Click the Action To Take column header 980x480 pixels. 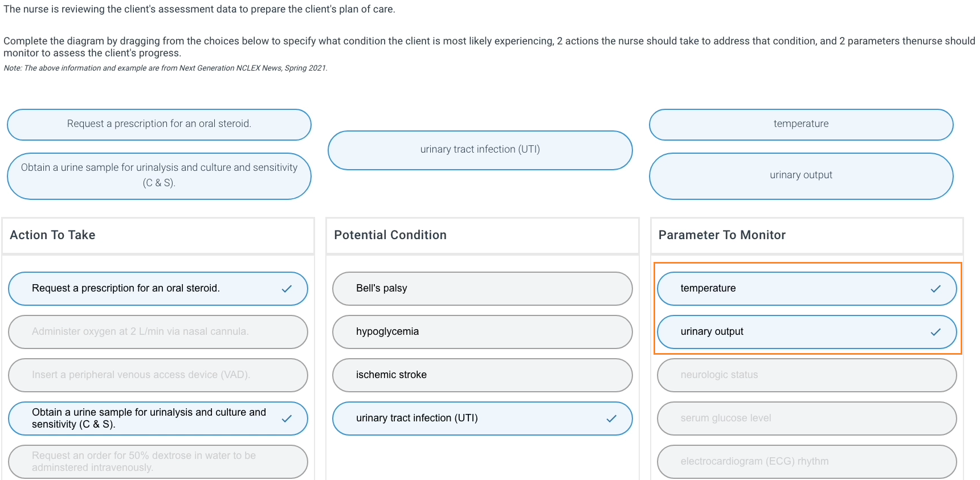click(52, 235)
